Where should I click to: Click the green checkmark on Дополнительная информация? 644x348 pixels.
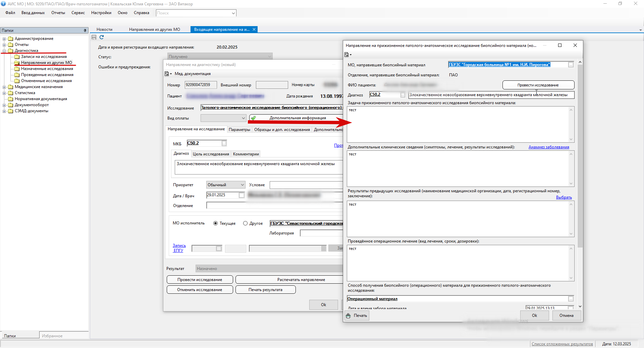(254, 118)
